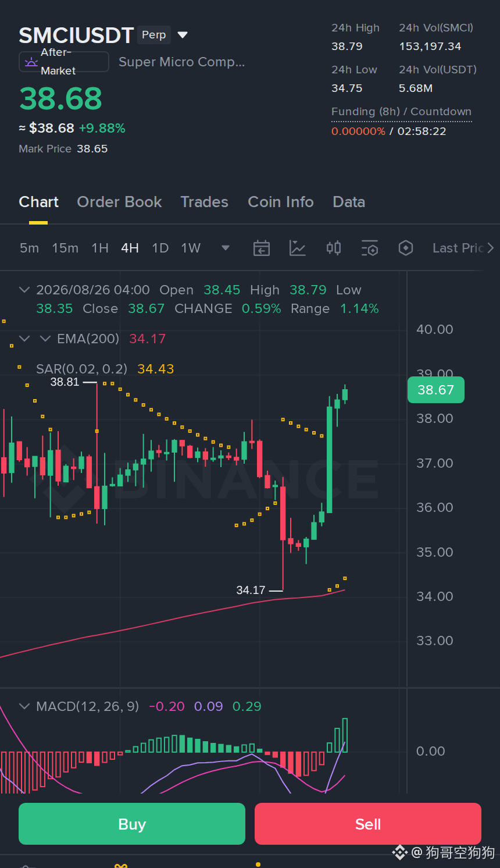Tap the 38.81 high price marker
The height and width of the screenshot is (868, 500).
pyautogui.click(x=65, y=382)
